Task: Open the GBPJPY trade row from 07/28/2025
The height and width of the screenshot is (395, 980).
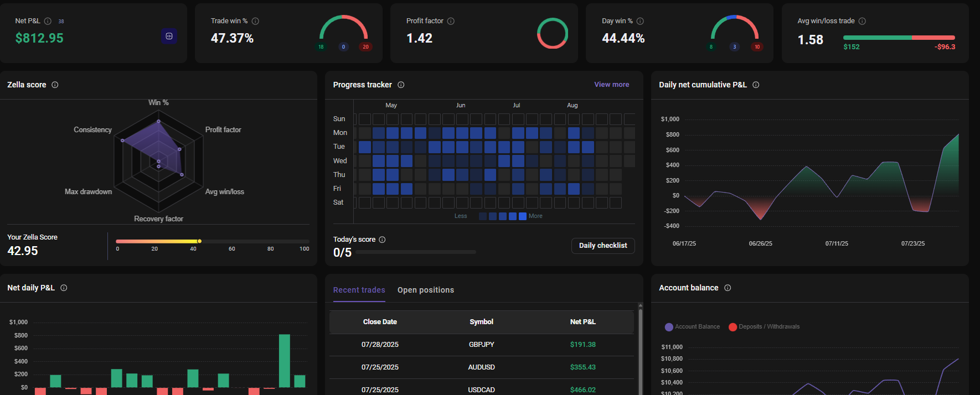Action: (481, 345)
